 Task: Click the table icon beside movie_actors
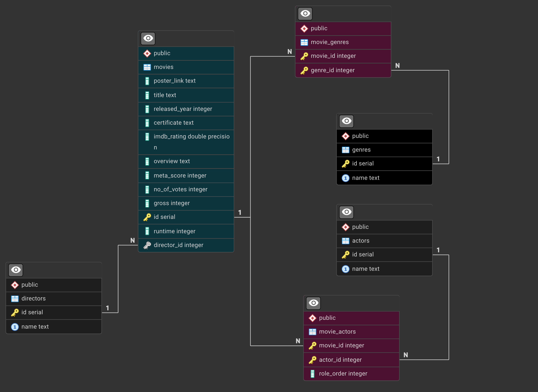[x=312, y=332]
